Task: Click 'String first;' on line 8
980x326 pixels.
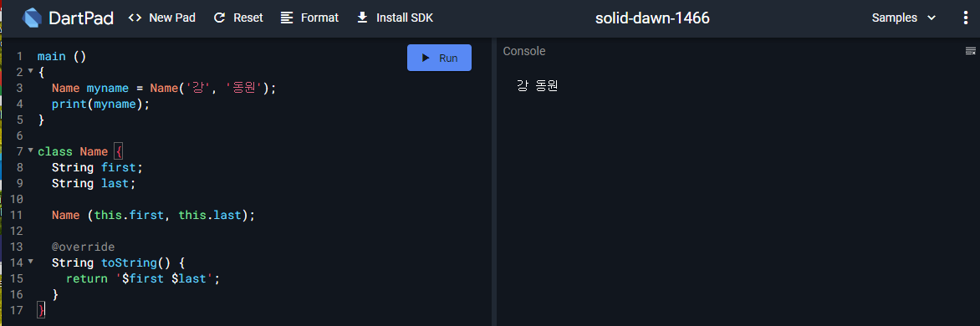Action: point(97,167)
